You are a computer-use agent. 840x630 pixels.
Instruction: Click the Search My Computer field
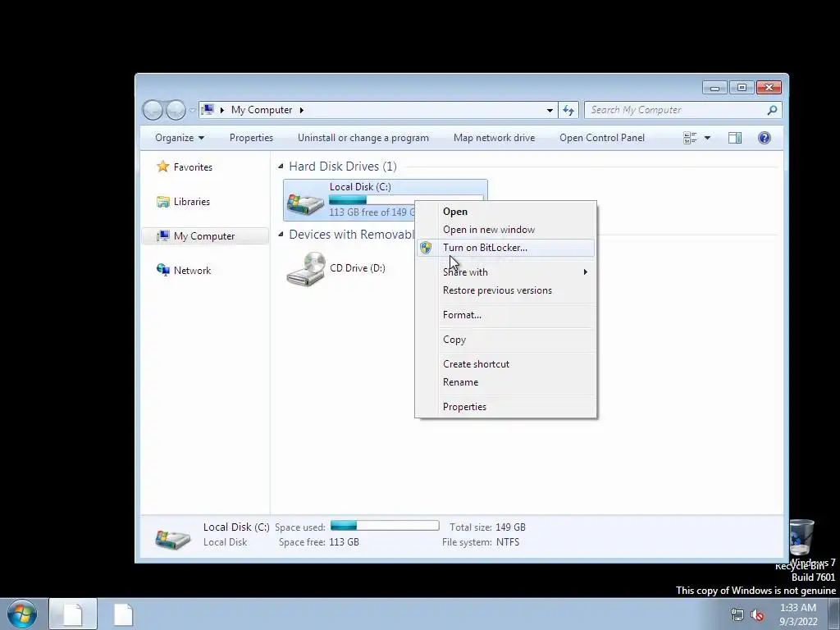click(682, 110)
